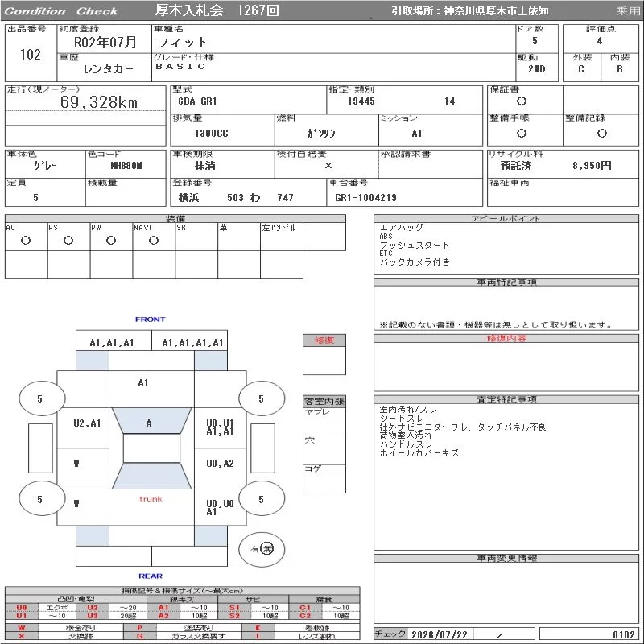The height and width of the screenshot is (644, 644).
Task: Click appeal point エアバッグ
Action: (x=401, y=228)
